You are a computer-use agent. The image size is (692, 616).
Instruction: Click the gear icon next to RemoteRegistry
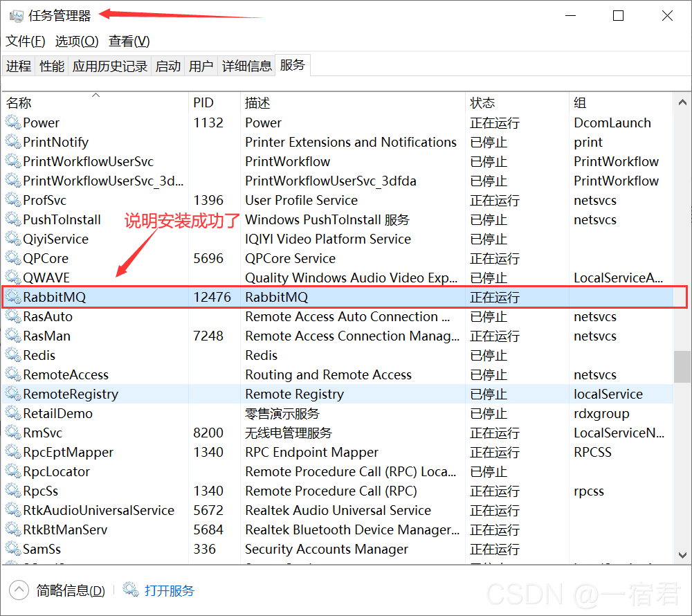click(x=12, y=394)
